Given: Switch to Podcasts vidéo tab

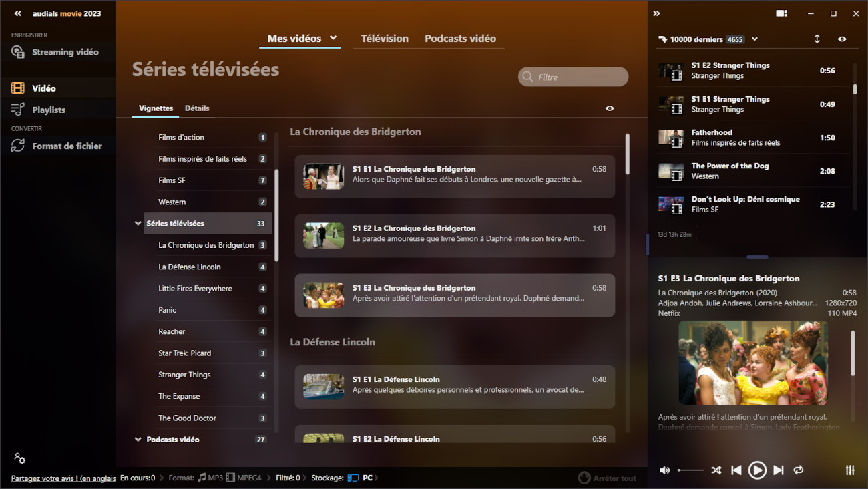Looking at the screenshot, I should (460, 39).
